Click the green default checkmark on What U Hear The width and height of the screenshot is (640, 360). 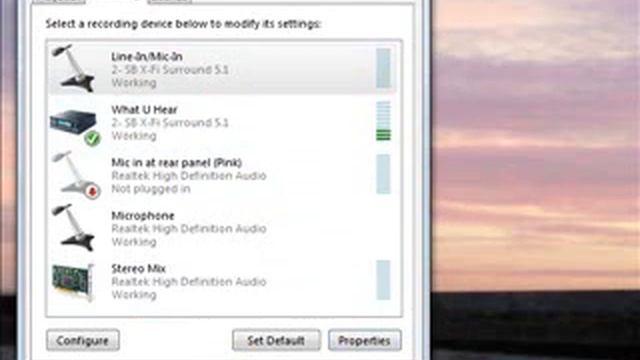(93, 138)
